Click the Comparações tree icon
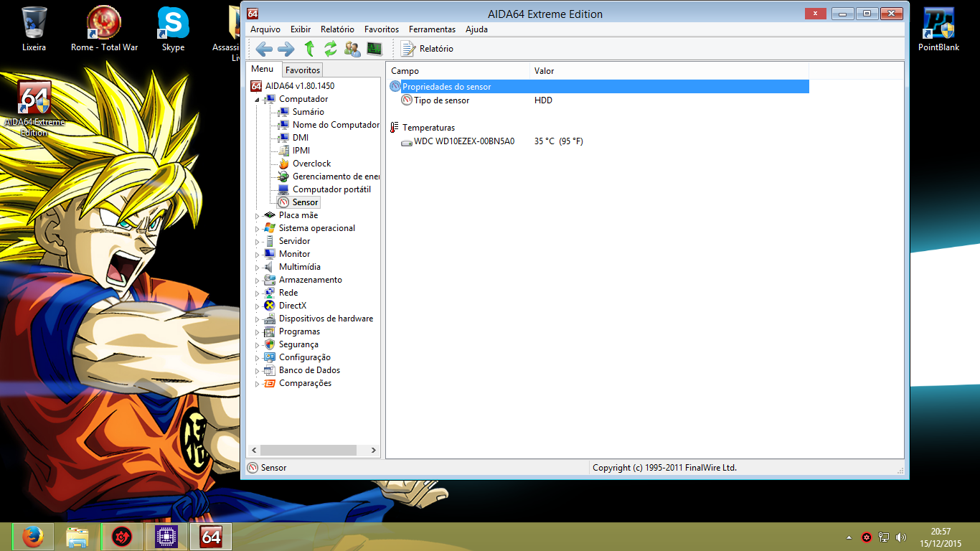This screenshot has height=551, width=980. [270, 383]
